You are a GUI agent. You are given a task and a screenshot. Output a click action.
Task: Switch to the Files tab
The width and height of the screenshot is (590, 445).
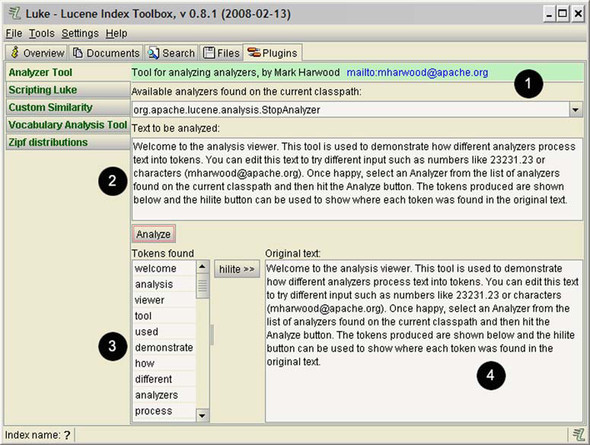point(221,53)
